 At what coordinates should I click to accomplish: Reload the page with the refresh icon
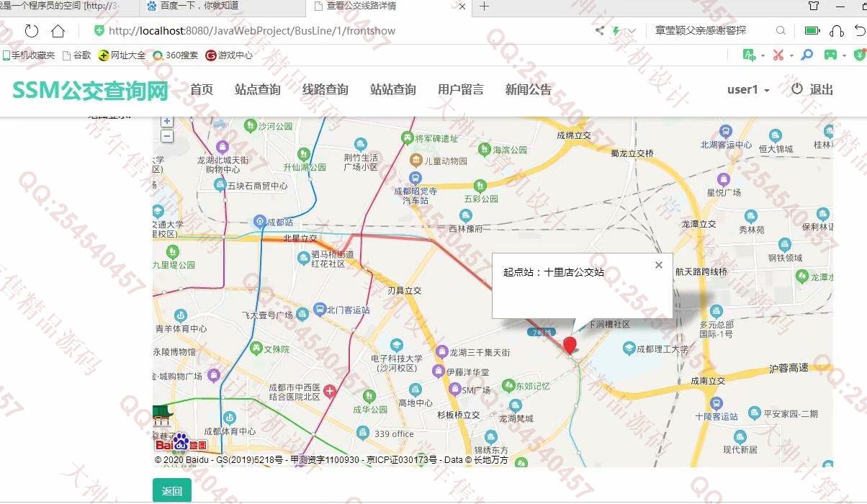[x=31, y=31]
